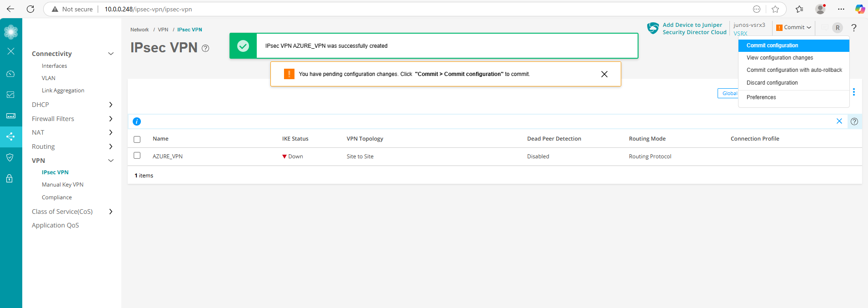Screen dimensions: 868x308
Task: Open Interfaces under Connectivity
Action: click(x=55, y=66)
